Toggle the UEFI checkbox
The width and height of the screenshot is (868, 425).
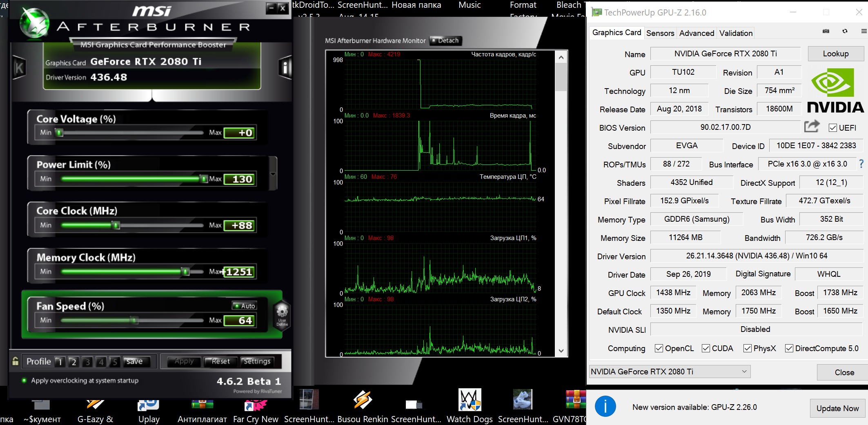tap(833, 128)
